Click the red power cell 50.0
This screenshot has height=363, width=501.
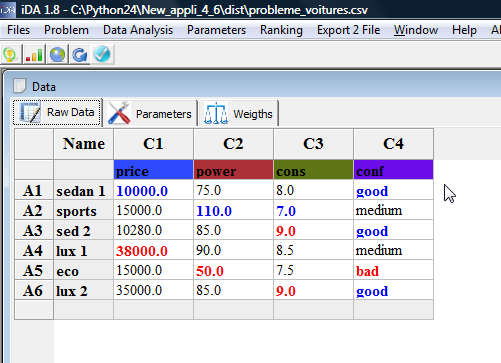point(234,270)
